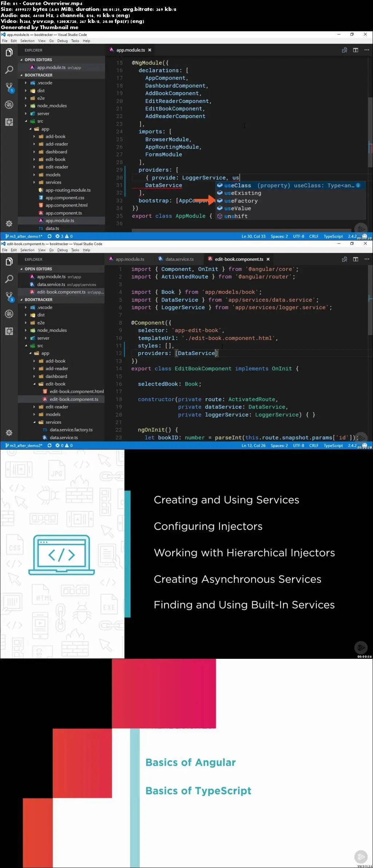Show errors and warnings in app.module.ts window status bar
This screenshot has height=868, width=373.
(x=64, y=236)
